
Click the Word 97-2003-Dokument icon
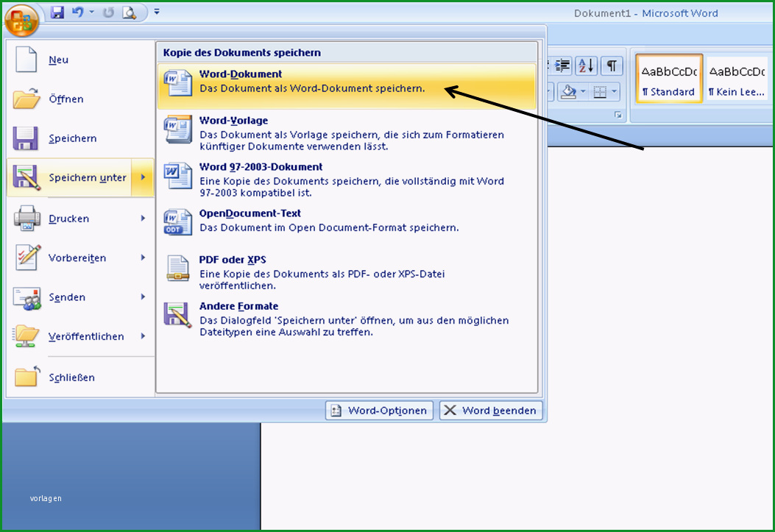178,175
